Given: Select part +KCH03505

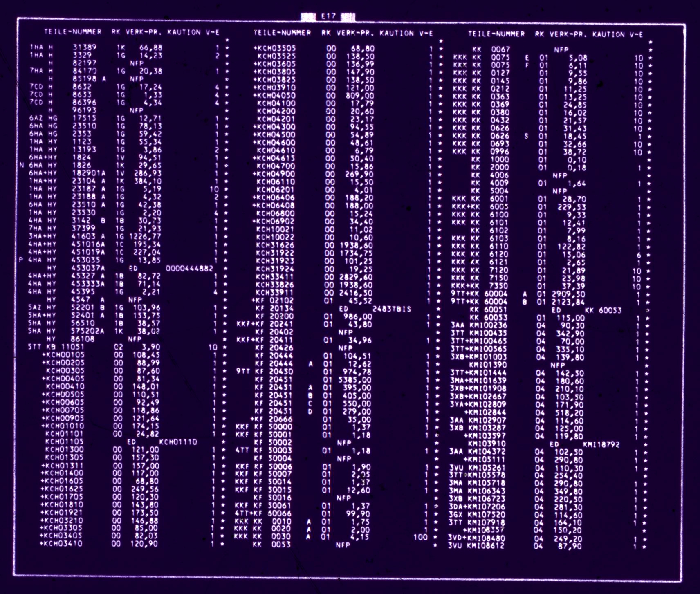Looking at the screenshot, I should (275, 48).
